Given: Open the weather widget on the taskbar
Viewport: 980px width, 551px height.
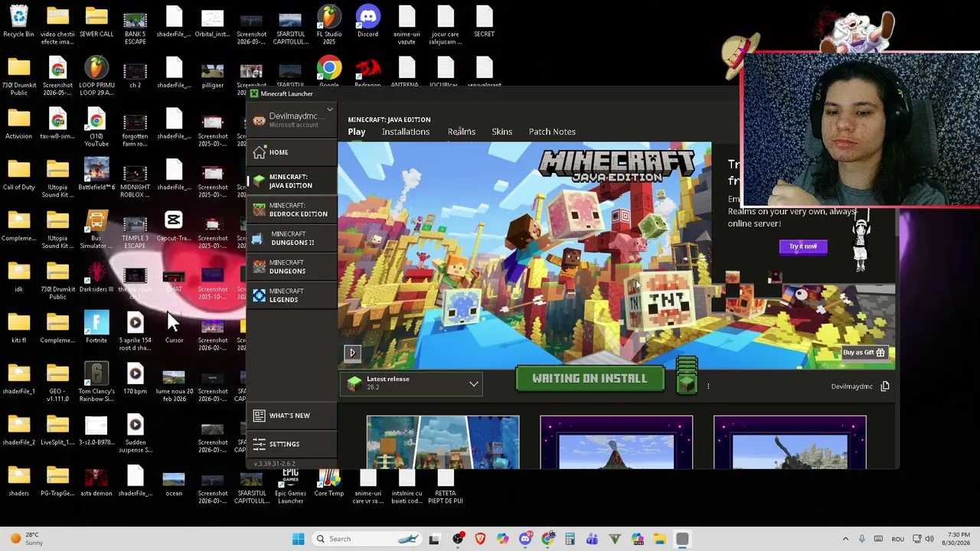Looking at the screenshot, I should point(25,539).
